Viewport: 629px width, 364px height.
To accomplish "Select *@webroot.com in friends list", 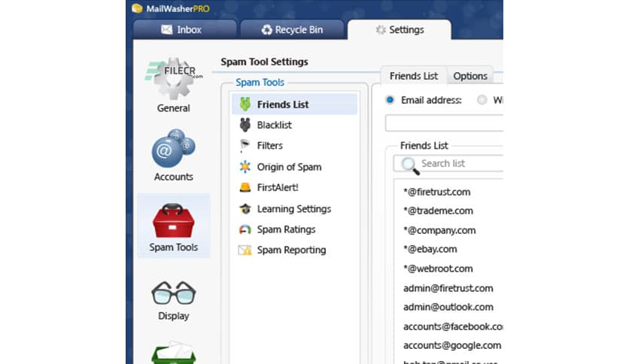I will coord(438,268).
